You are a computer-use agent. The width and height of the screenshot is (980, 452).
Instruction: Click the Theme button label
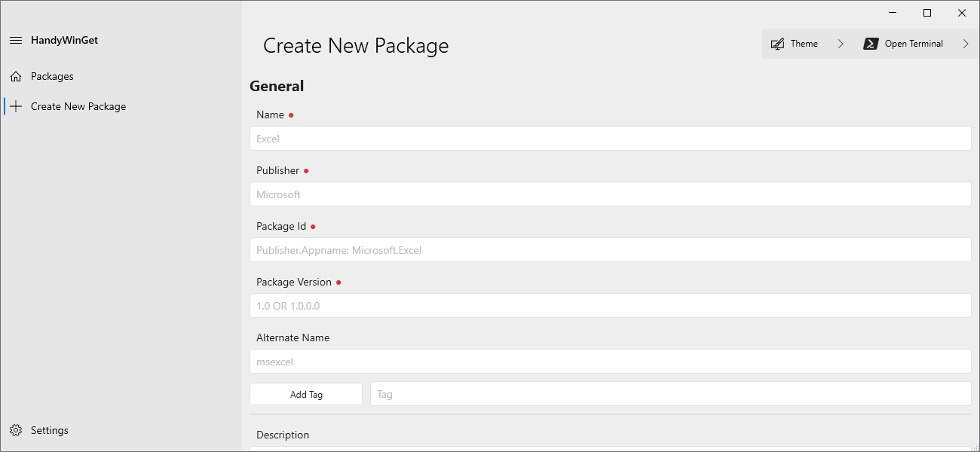pyautogui.click(x=804, y=44)
